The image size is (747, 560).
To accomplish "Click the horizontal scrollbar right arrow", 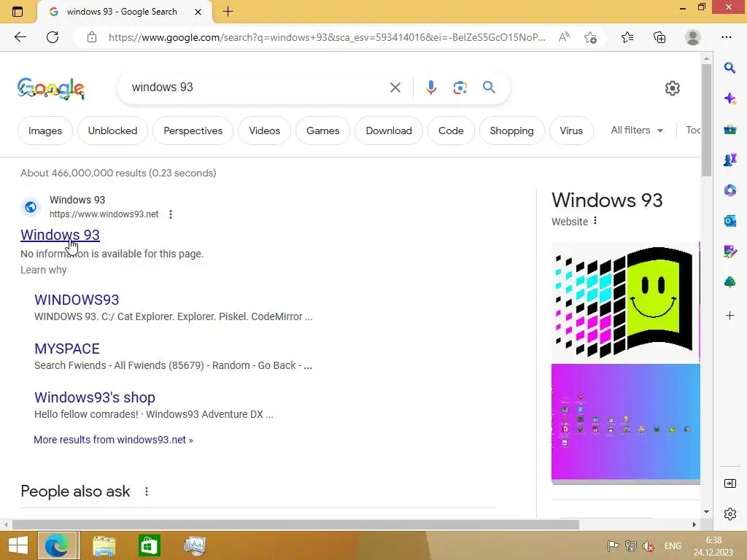I will (694, 524).
